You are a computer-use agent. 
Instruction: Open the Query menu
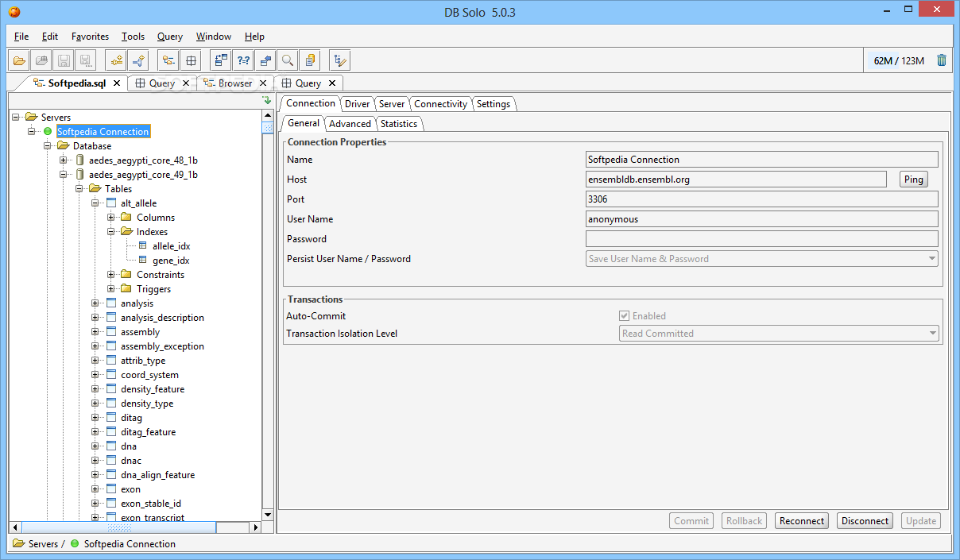[x=169, y=37]
